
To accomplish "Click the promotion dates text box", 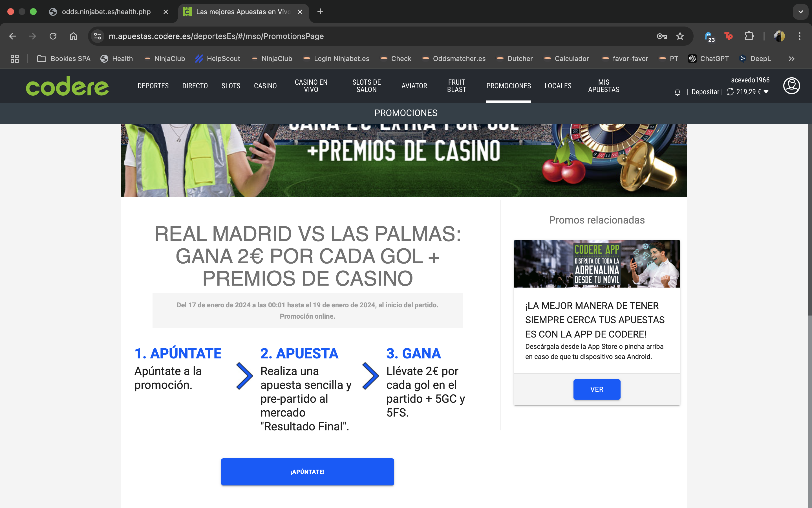I will (x=307, y=310).
